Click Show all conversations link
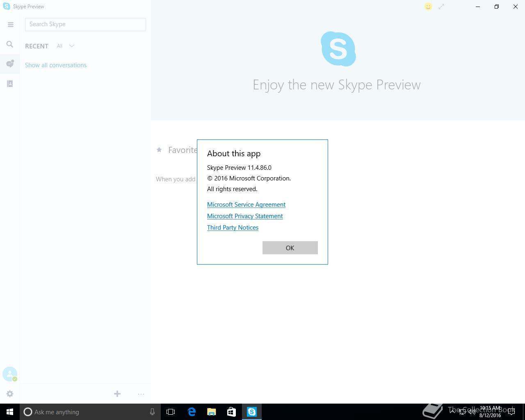 pos(56,65)
